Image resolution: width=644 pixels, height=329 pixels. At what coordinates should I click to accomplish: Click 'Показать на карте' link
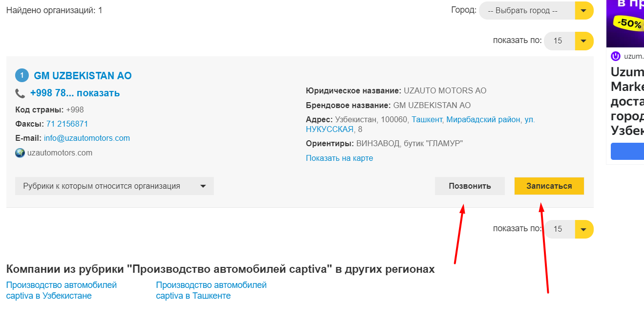(339, 158)
